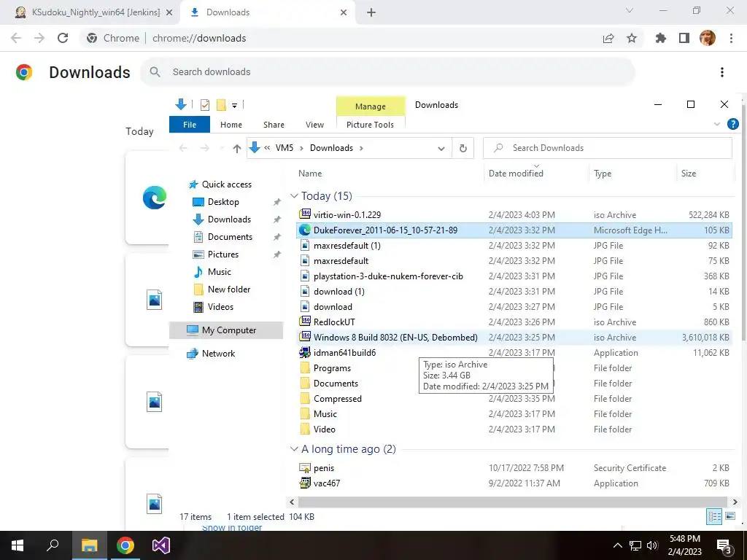The image size is (747, 560).
Task: Refresh the Downloads folder view
Action: click(x=463, y=148)
